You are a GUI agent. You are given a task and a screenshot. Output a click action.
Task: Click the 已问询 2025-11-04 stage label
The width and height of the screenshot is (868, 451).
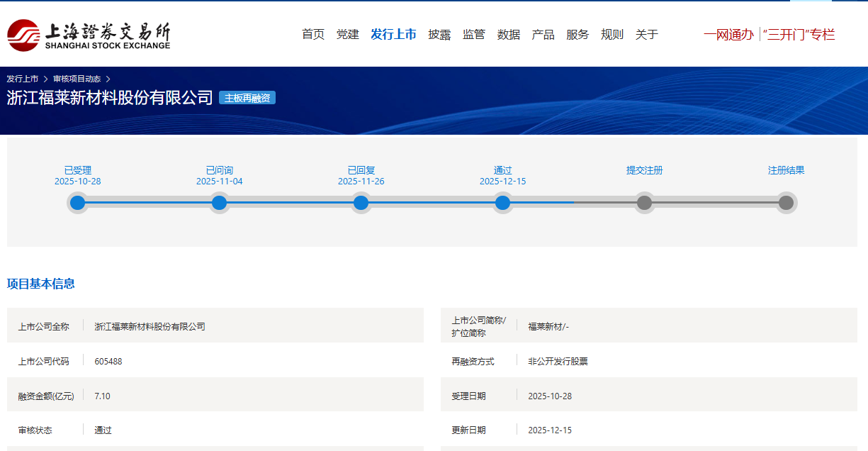click(x=220, y=176)
